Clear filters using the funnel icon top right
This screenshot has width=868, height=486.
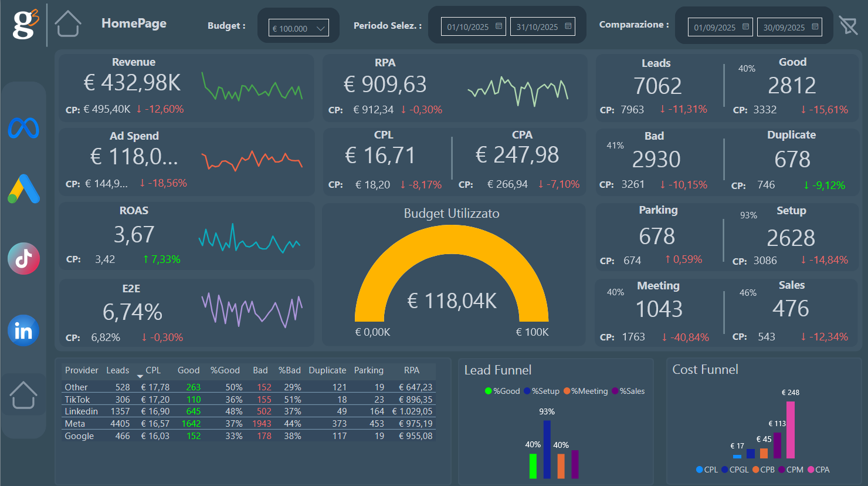[848, 25]
